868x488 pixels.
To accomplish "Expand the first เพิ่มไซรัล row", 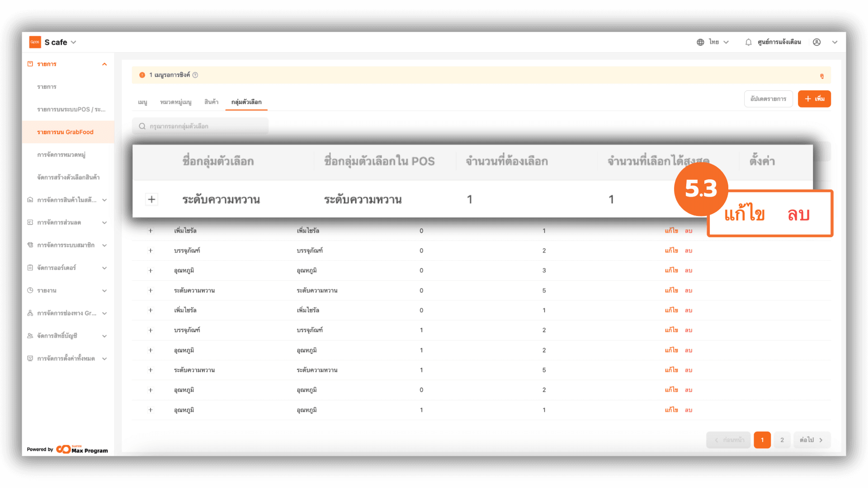I will (151, 230).
